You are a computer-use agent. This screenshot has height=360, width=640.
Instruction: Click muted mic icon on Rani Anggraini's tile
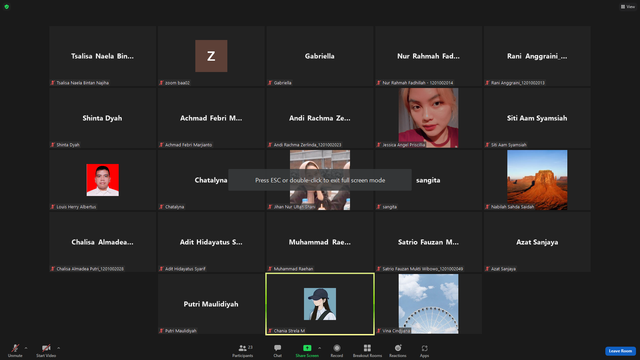click(487, 83)
